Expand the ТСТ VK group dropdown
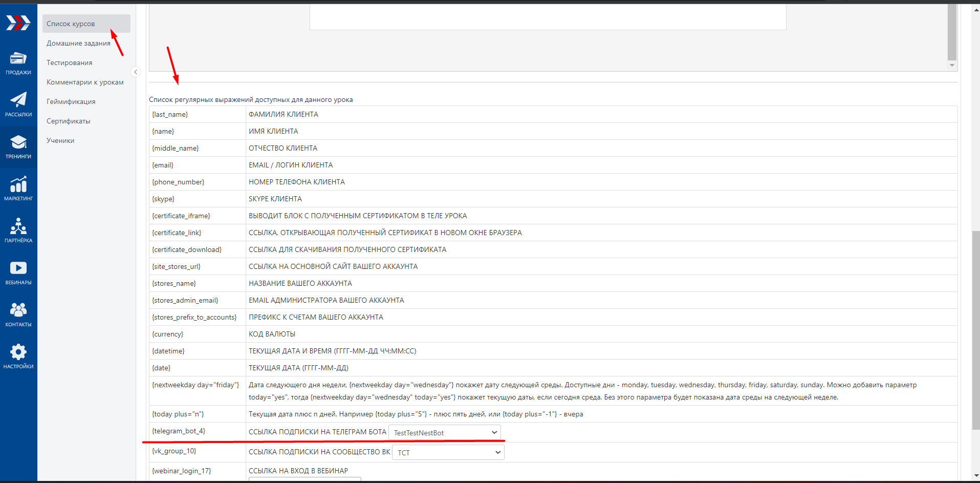980x483 pixels. click(x=448, y=453)
